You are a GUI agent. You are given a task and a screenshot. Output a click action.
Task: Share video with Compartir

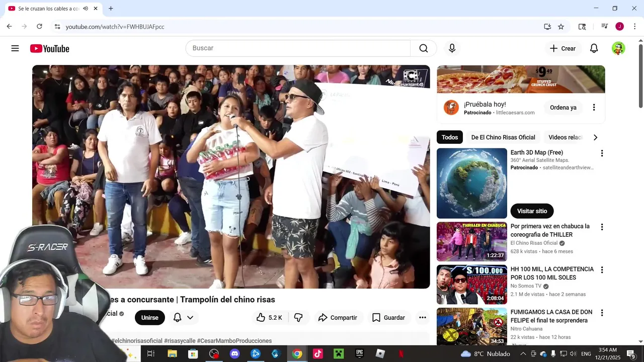(x=338, y=318)
